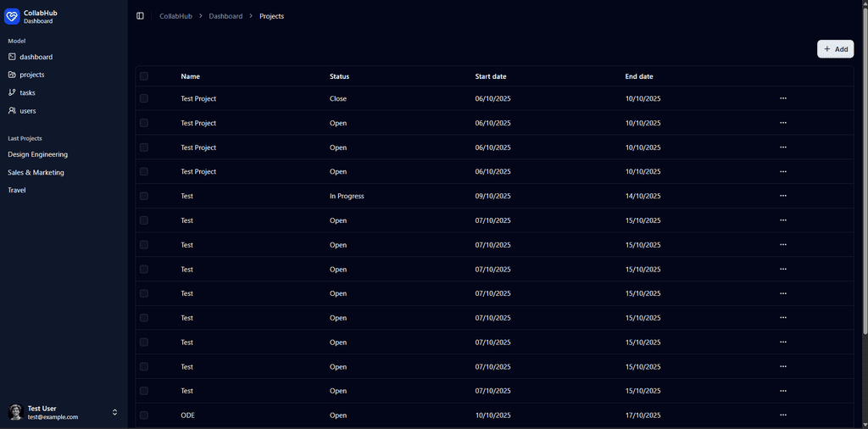Expand the Test User account menu

pos(114,412)
